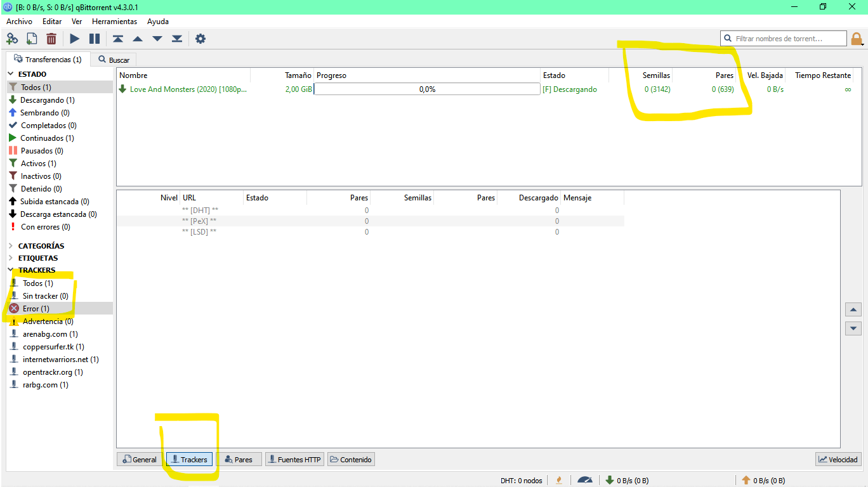The height and width of the screenshot is (487, 868).
Task: Resume torrents with the play icon
Action: (75, 39)
